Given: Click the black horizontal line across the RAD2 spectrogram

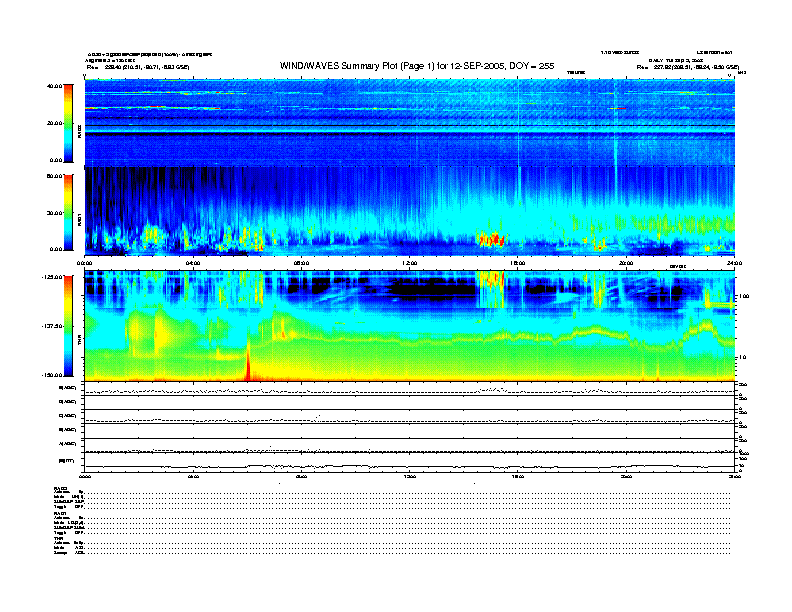Looking at the screenshot, I should click(410, 125).
